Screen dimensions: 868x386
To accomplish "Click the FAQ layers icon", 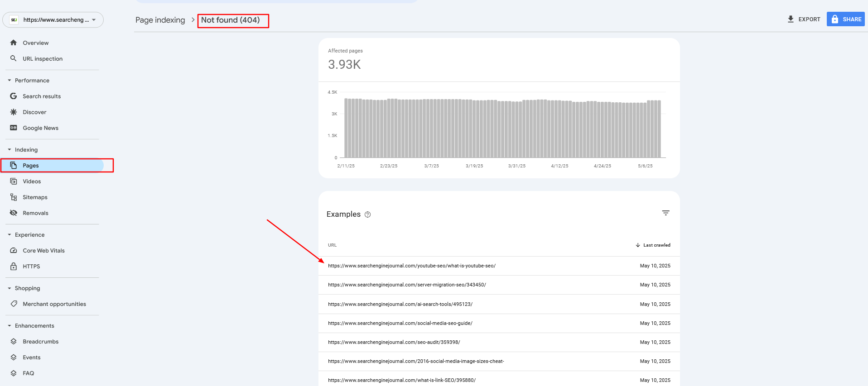I will click(x=14, y=373).
